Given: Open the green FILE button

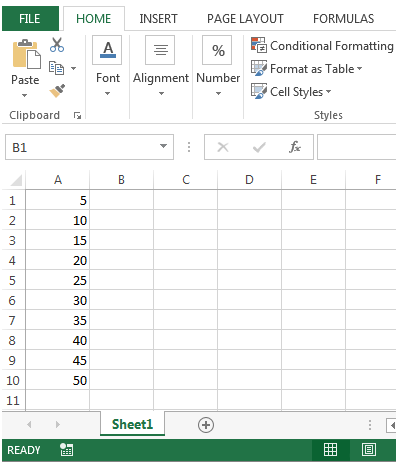Looking at the screenshot, I should tap(30, 19).
